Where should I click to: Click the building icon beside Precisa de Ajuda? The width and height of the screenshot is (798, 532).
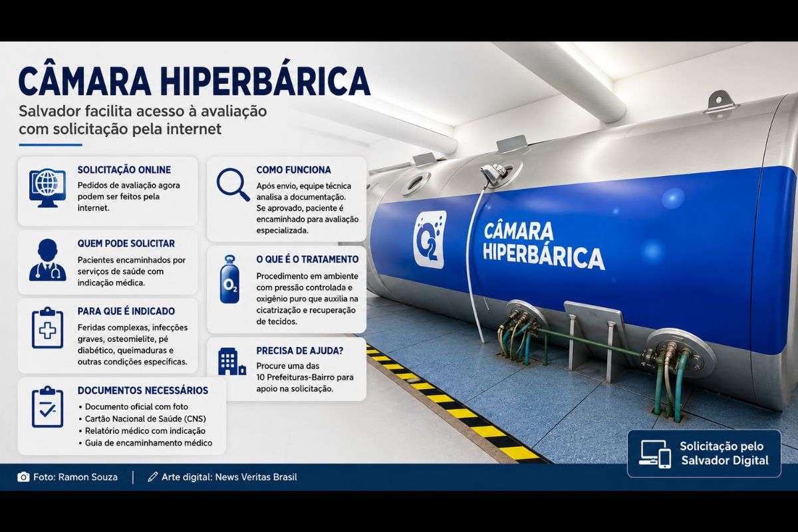click(231, 362)
